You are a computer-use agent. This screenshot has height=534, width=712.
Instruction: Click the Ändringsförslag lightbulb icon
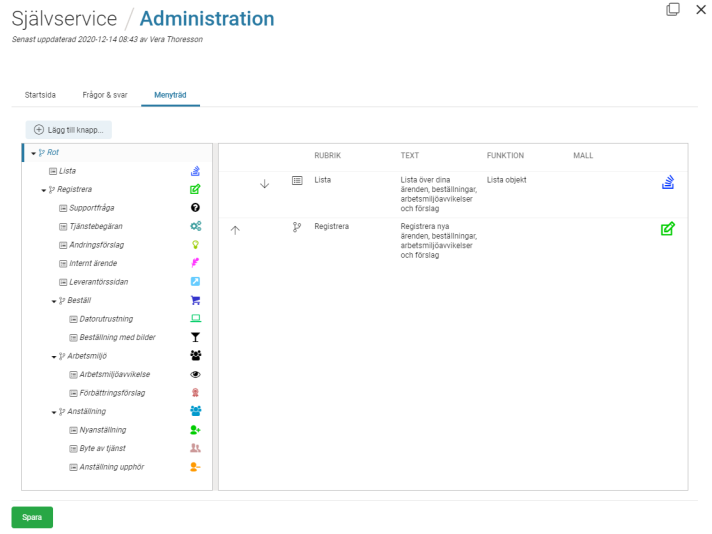pyautogui.click(x=196, y=245)
